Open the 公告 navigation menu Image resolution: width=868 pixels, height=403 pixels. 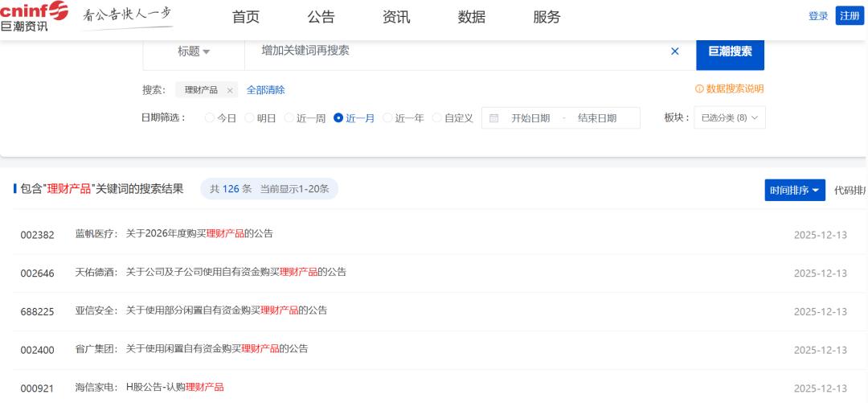(x=321, y=17)
